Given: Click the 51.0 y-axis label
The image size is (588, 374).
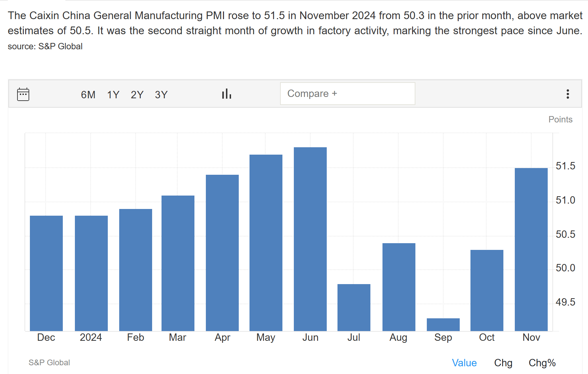Looking at the screenshot, I should (x=566, y=200).
